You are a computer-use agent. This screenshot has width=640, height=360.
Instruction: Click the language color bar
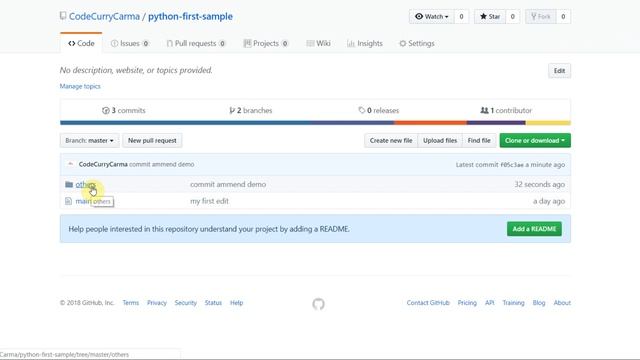[x=315, y=122]
